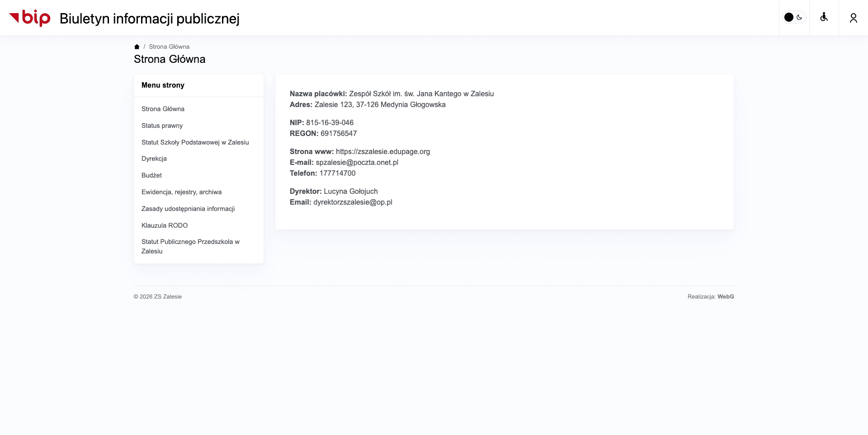Click the school name Zespół Szkół im. św. Jana Kantego
This screenshot has width=868, height=435.
[404, 94]
